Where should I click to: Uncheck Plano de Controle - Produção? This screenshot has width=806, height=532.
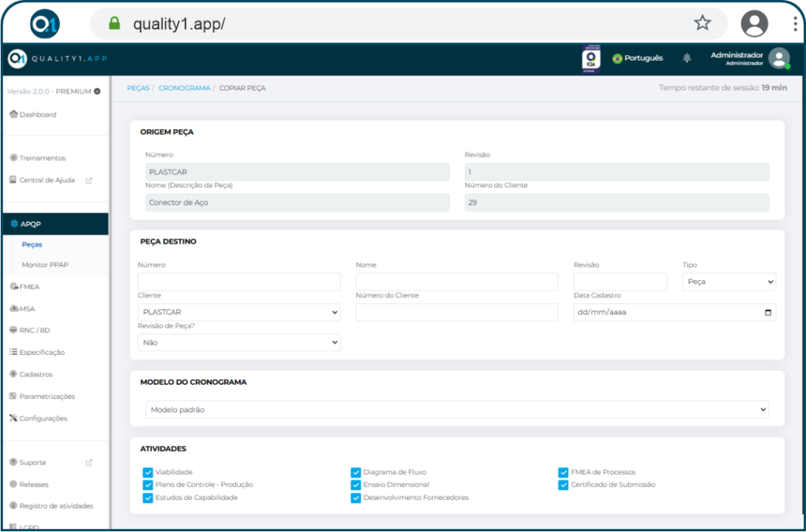coord(148,485)
